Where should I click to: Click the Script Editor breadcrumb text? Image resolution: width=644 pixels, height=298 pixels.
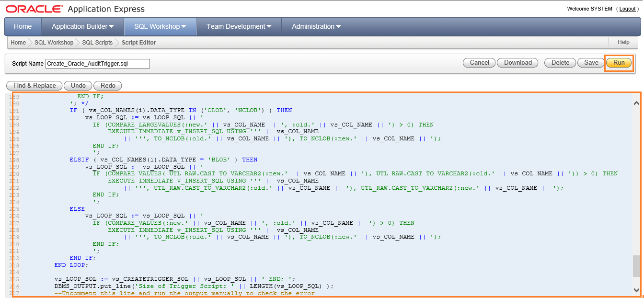pos(139,43)
